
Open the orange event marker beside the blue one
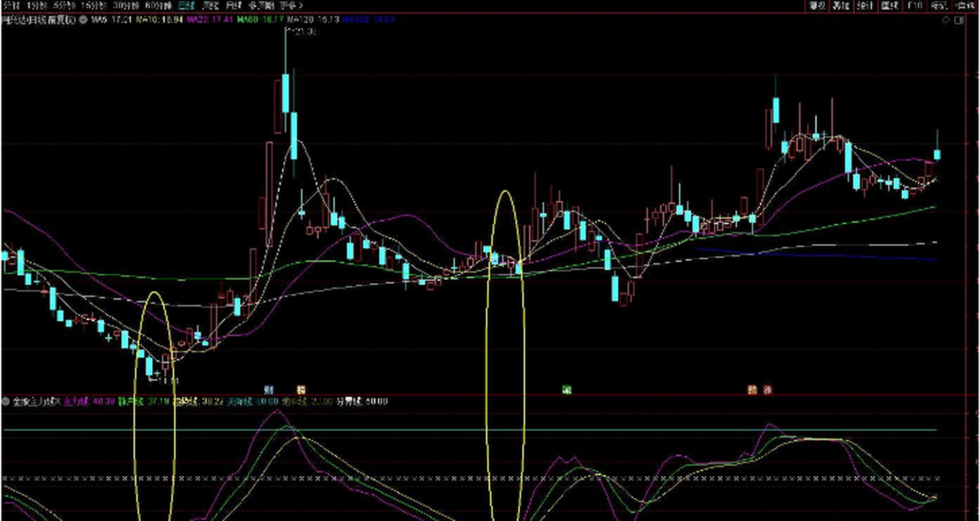301,390
